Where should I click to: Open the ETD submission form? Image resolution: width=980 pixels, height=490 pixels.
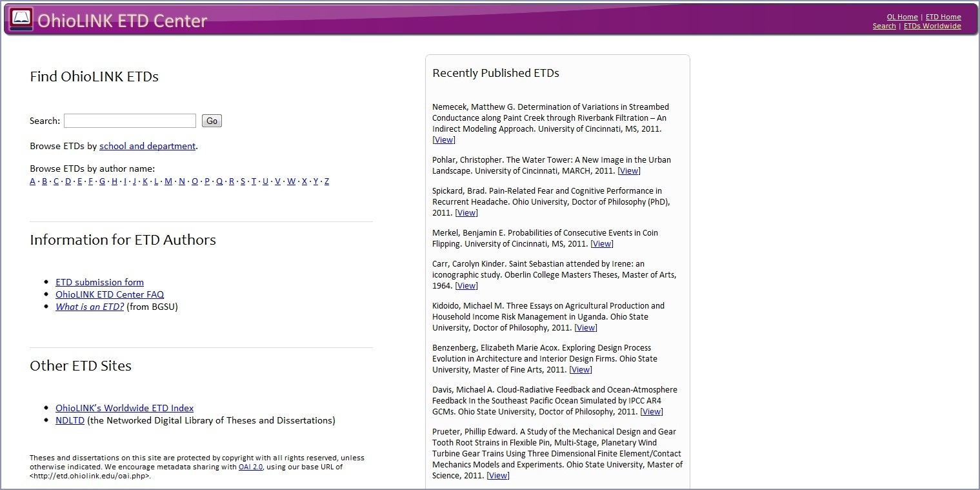[x=99, y=282]
